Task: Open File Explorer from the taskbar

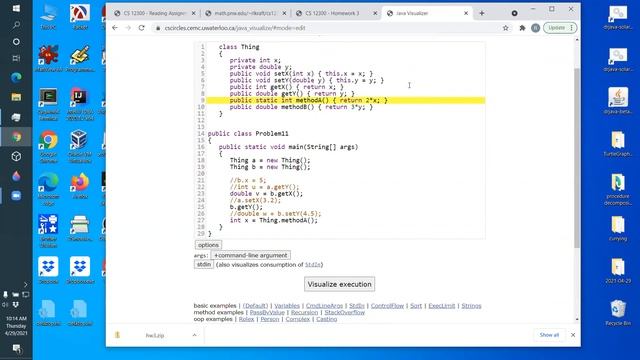Action: pos(16,97)
